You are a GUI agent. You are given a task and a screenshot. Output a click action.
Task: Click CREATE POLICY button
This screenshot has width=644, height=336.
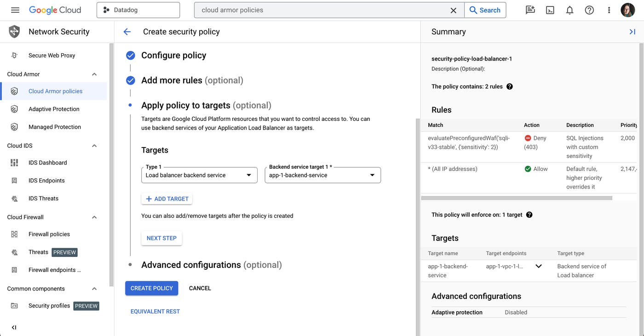(x=151, y=288)
